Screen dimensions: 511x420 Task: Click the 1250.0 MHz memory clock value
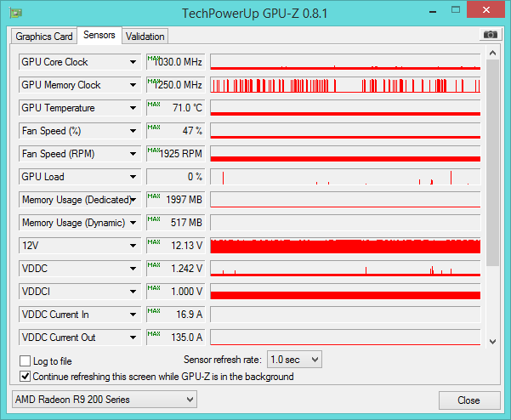coord(176,85)
